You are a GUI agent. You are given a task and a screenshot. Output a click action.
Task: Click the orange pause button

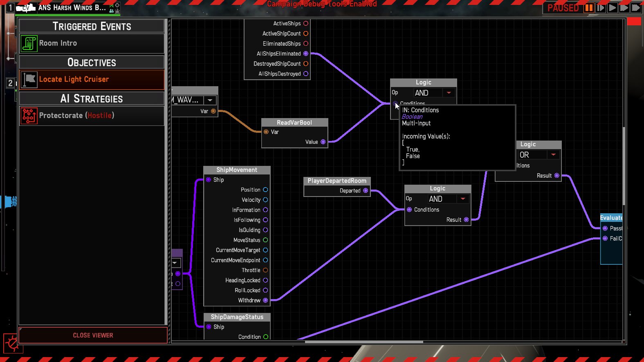(x=589, y=8)
